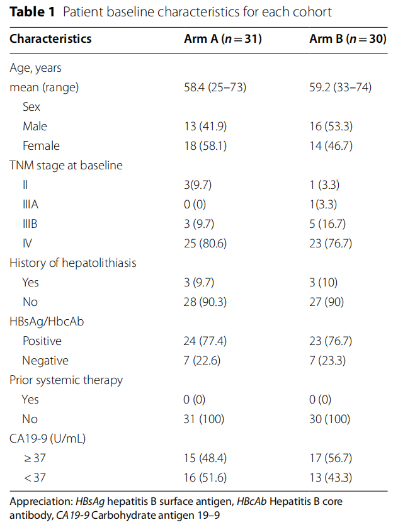The height and width of the screenshot is (532, 398).
Task: Select the "TNM stage at baseline" heading
Action: (66, 166)
